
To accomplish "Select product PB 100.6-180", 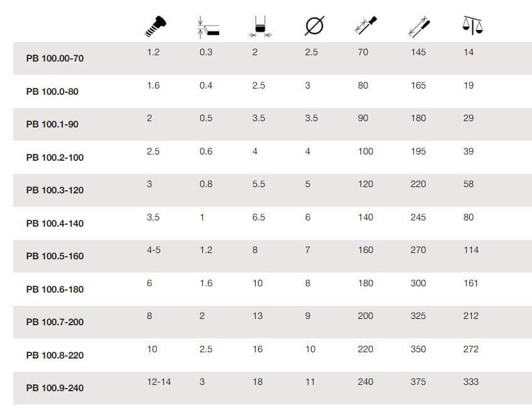I will (55, 289).
